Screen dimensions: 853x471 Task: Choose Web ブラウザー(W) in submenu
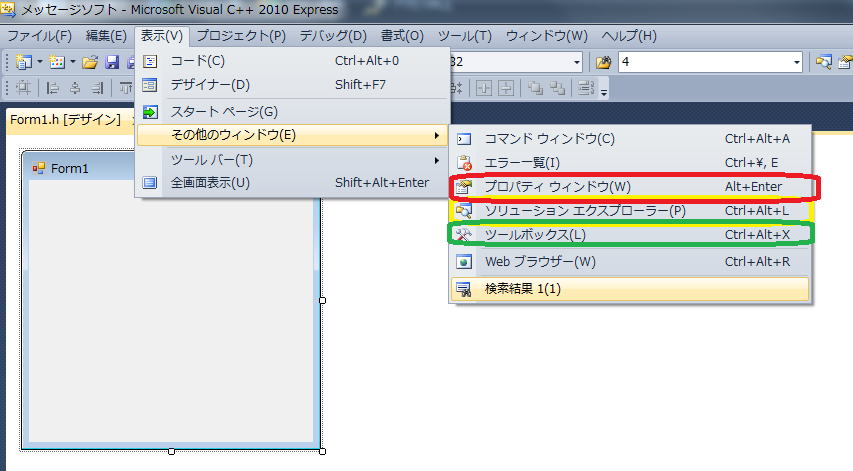[630, 262]
